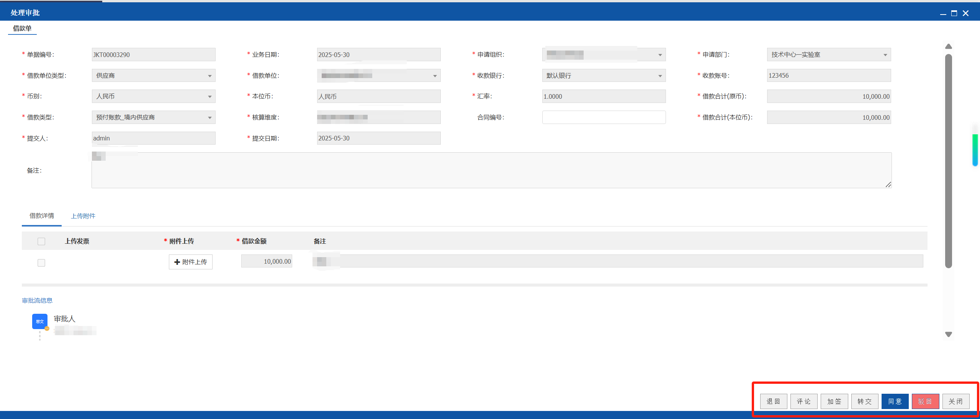
Task: Tick the header select-all checkbox
Action: coord(41,241)
